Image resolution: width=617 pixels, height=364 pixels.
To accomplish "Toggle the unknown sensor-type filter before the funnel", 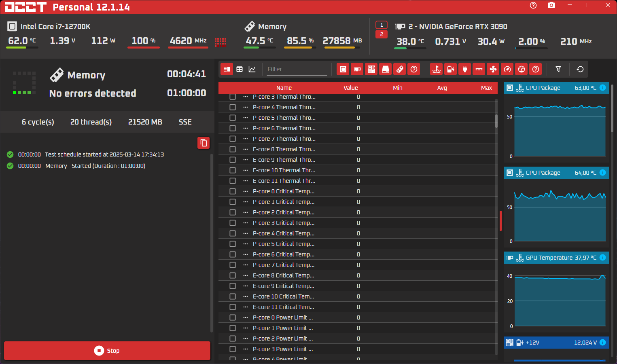I will tap(536, 69).
